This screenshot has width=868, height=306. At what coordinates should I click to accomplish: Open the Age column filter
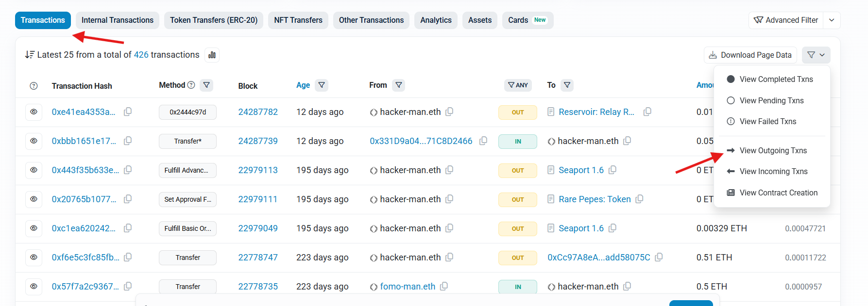[x=322, y=85]
